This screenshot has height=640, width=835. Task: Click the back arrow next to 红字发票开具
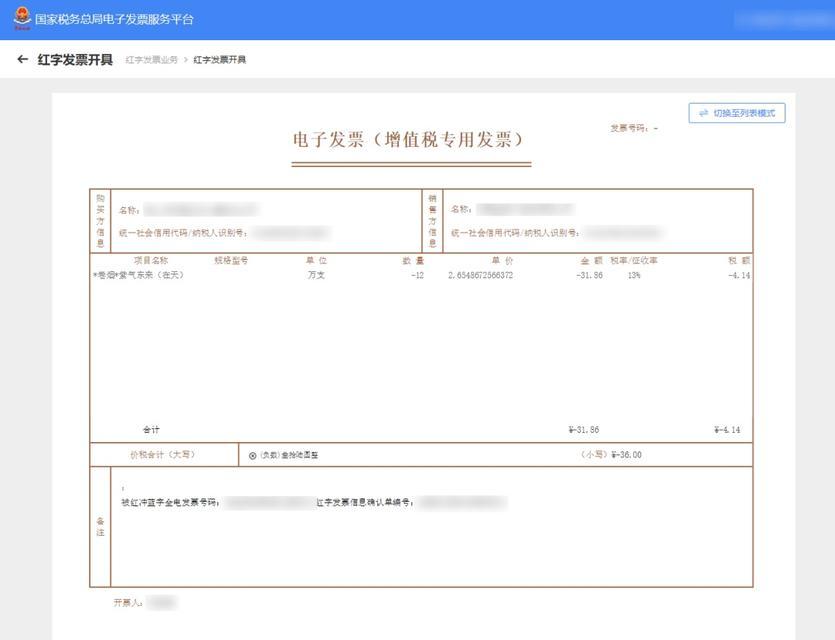[22, 59]
